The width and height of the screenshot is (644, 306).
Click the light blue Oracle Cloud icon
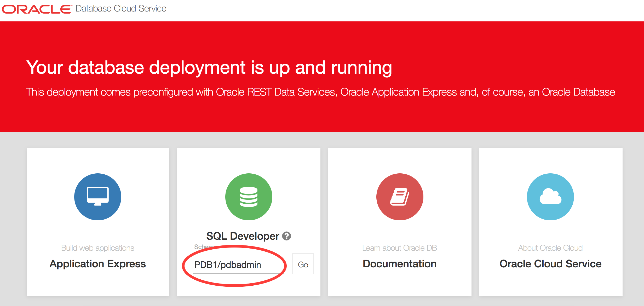(550, 197)
